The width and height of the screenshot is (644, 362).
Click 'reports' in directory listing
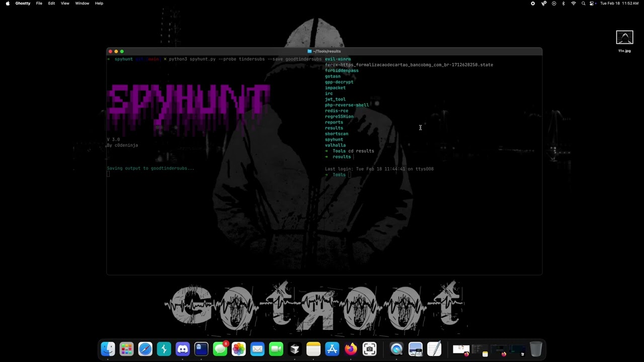pos(334,122)
